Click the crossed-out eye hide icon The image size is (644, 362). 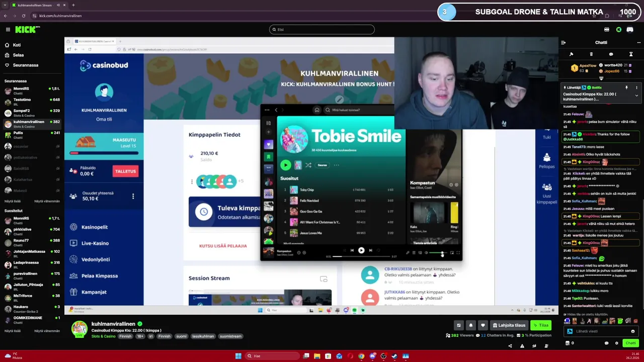[x=534, y=346]
